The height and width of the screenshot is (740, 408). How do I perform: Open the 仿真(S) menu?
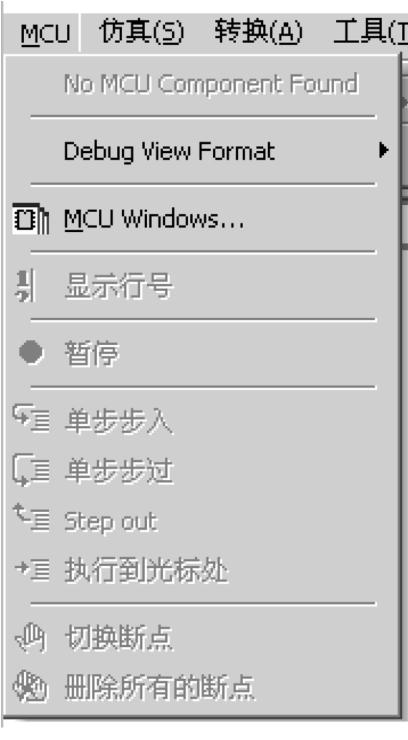pyautogui.click(x=142, y=32)
